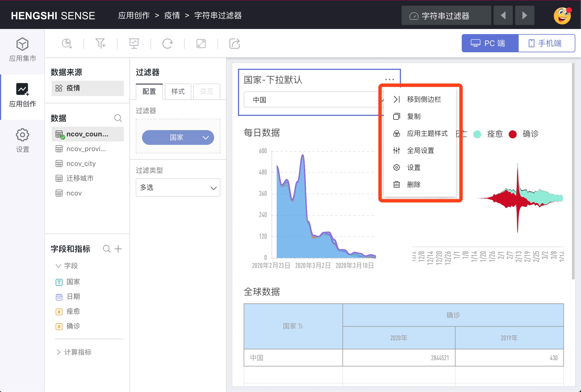Select the ncov_coun... dataset
Viewport: 581px width, 392px height.
pos(88,134)
